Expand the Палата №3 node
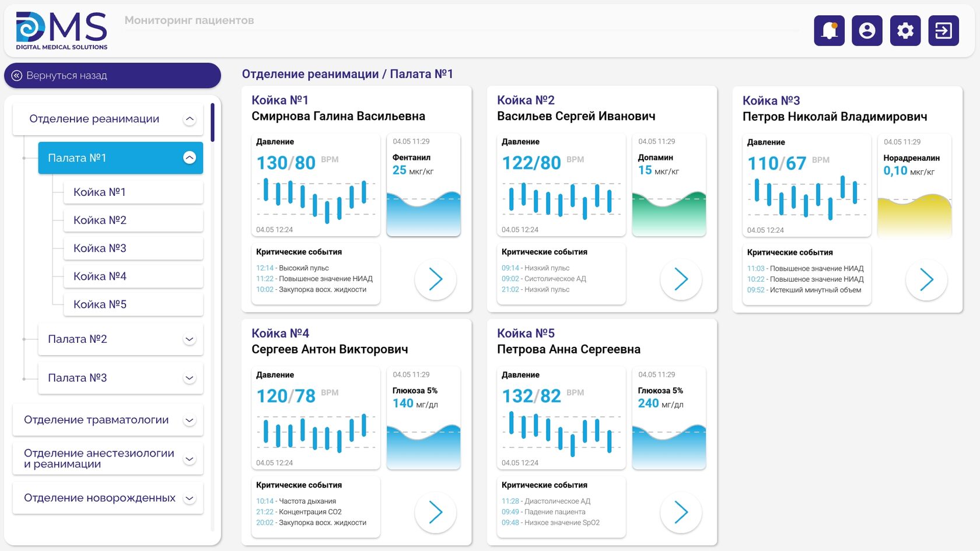The image size is (980, 551). (190, 378)
